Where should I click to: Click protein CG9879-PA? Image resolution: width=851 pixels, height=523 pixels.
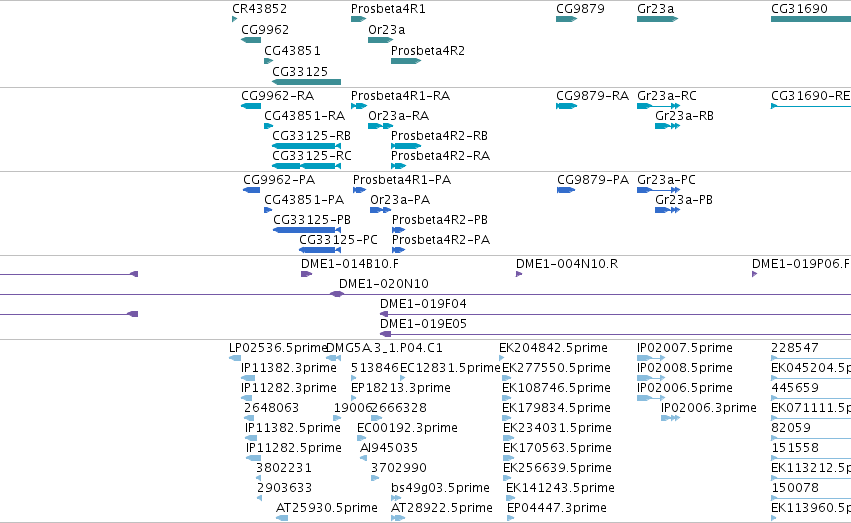click(593, 180)
